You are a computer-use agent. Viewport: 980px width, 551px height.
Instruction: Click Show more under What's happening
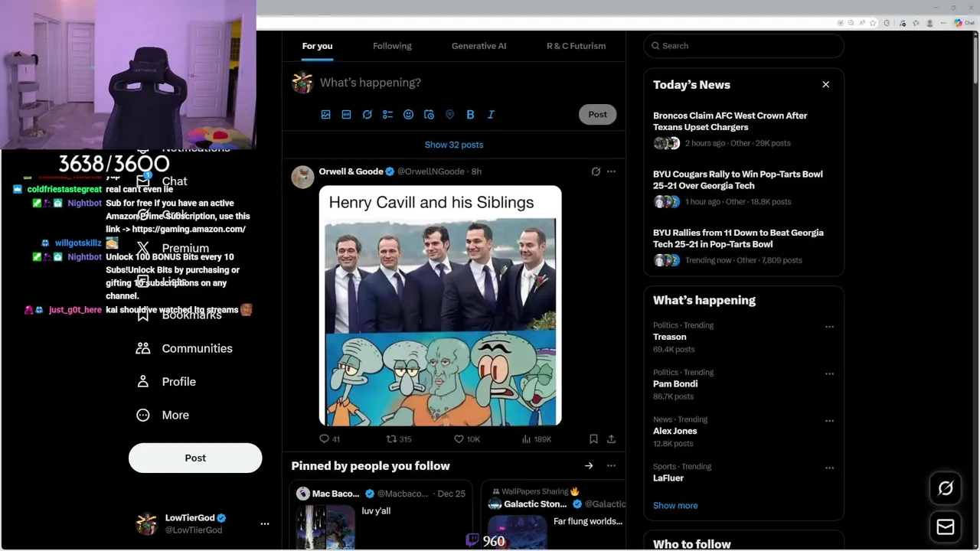[675, 505]
